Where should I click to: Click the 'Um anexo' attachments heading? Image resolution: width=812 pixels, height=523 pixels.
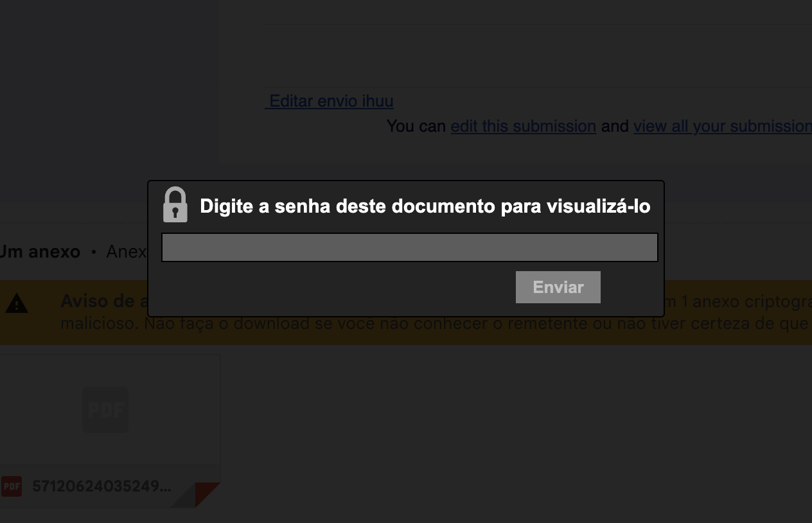[x=40, y=251]
